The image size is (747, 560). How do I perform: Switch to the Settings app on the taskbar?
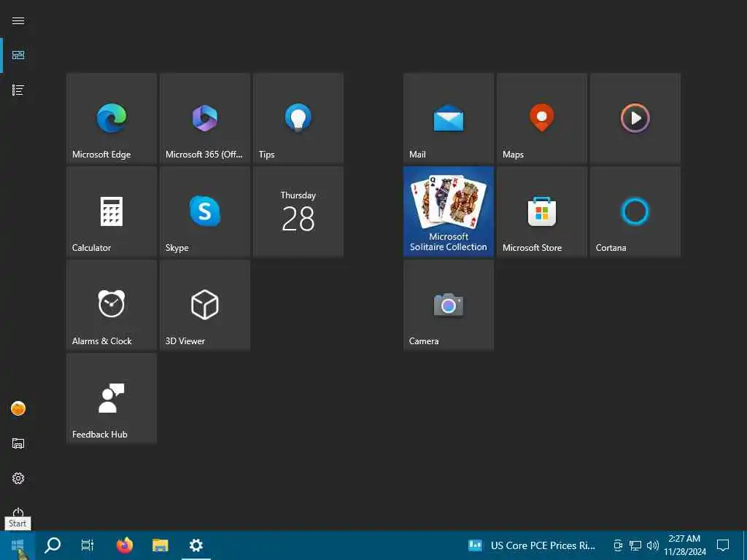click(196, 545)
